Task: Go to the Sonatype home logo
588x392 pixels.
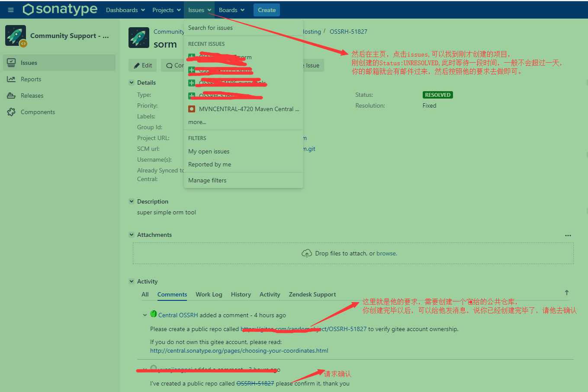Action: pos(60,10)
